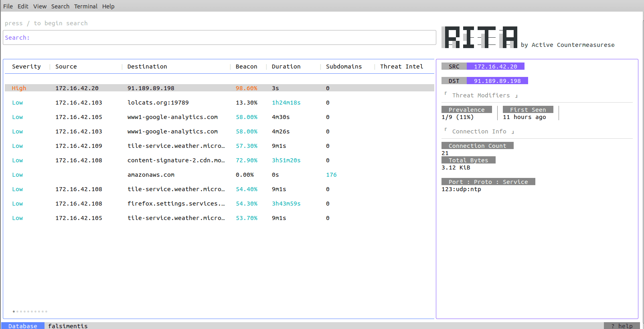Click the 3h43m59s duration value
This screenshot has height=329, width=644.
coord(286,204)
